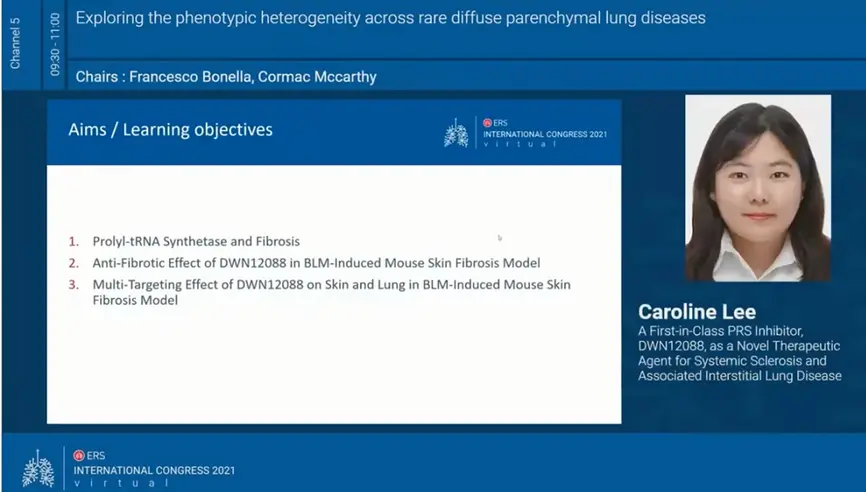Viewport: 866px width, 492px height.
Task: Click the lungs logo in the bottom banner
Action: tap(38, 468)
